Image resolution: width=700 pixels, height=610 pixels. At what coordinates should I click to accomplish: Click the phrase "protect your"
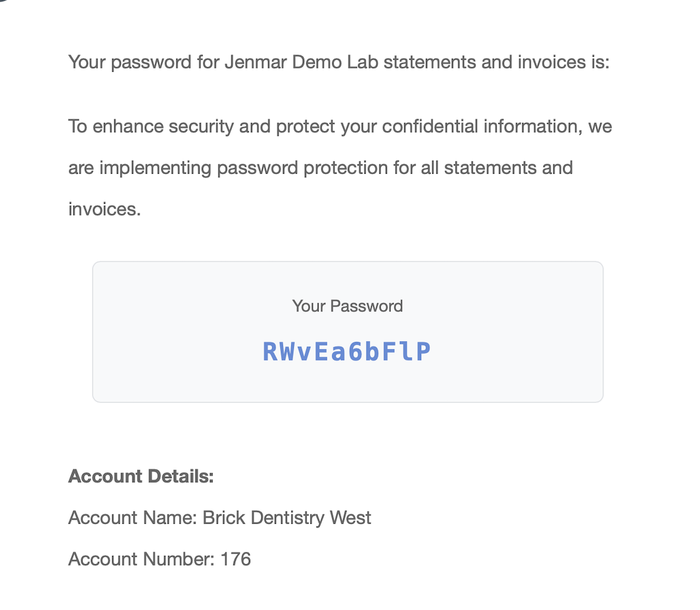(x=325, y=127)
